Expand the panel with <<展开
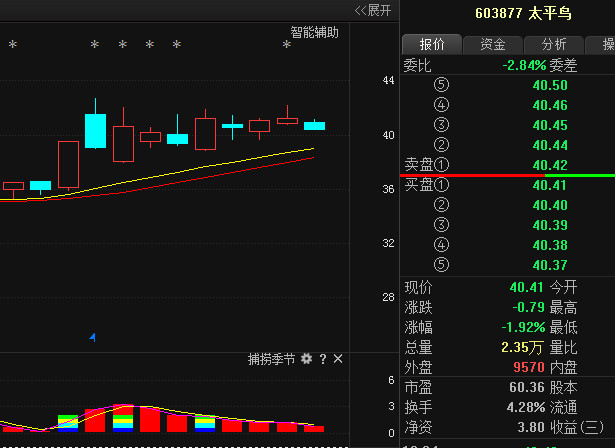 pyautogui.click(x=373, y=10)
